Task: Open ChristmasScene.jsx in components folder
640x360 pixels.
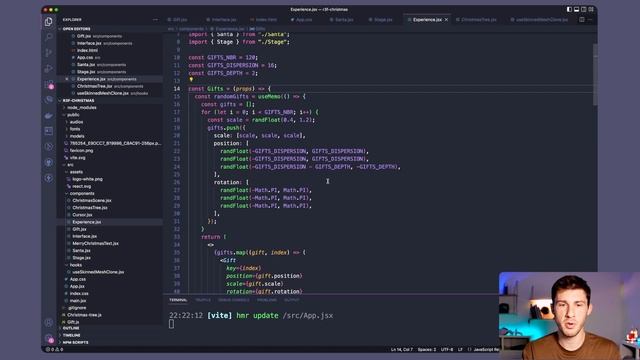Action: [91, 200]
